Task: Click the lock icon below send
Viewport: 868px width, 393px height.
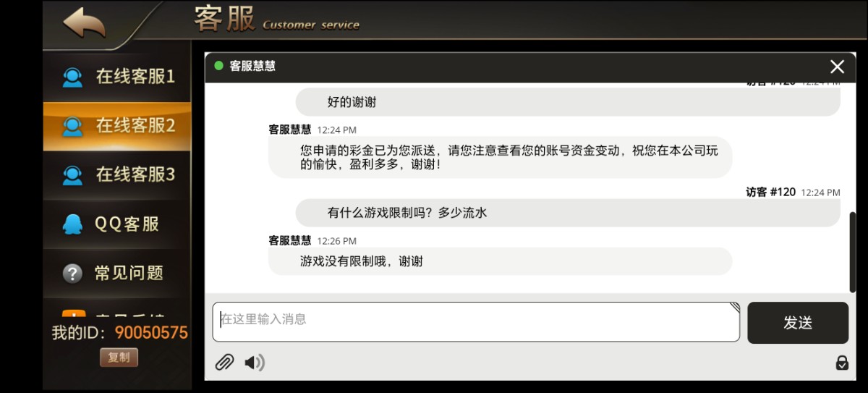Action: (x=842, y=363)
